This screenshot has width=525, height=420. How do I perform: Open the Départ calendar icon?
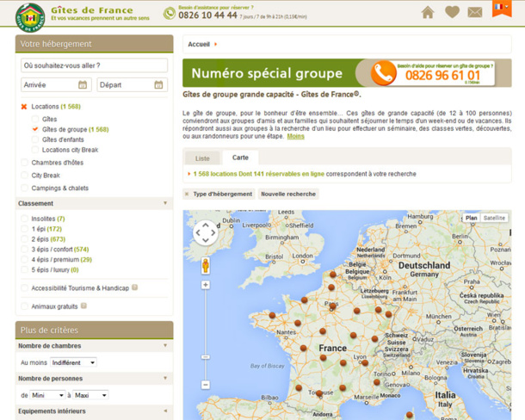[x=158, y=85]
